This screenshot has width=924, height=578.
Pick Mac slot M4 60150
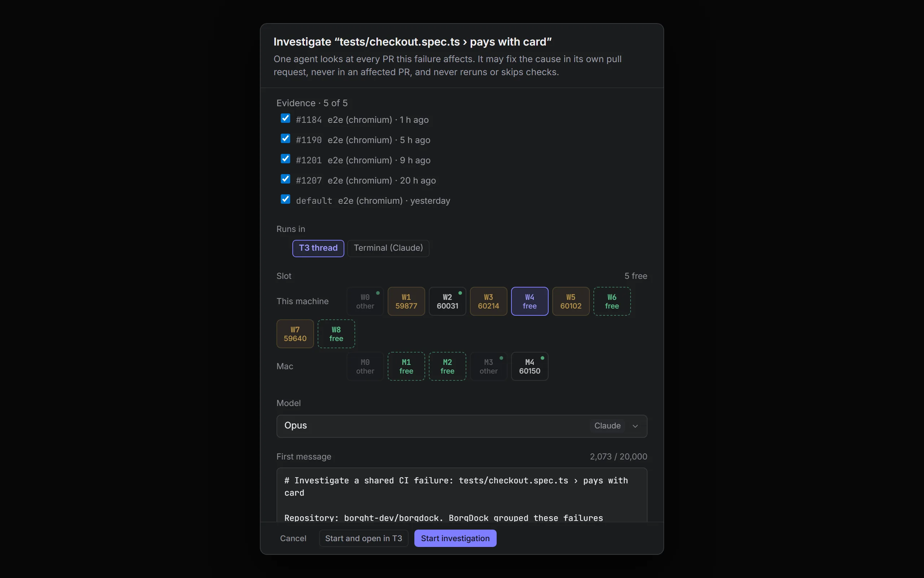pyautogui.click(x=529, y=366)
